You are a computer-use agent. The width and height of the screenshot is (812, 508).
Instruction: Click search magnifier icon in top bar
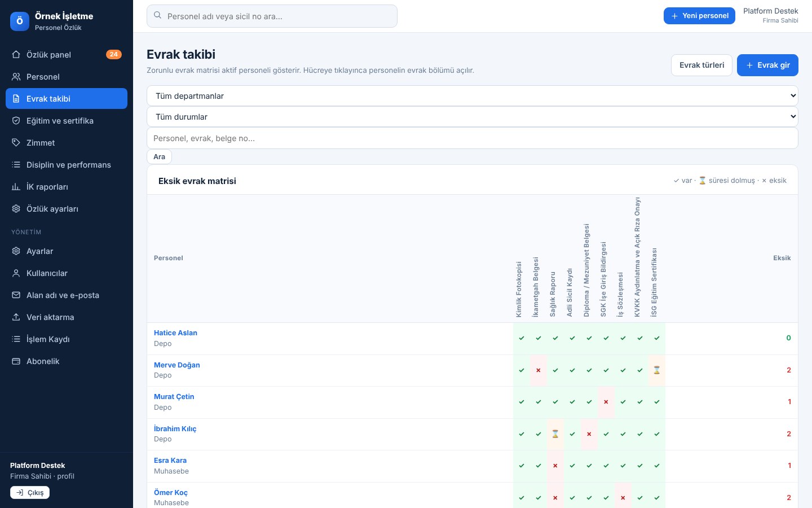(158, 16)
